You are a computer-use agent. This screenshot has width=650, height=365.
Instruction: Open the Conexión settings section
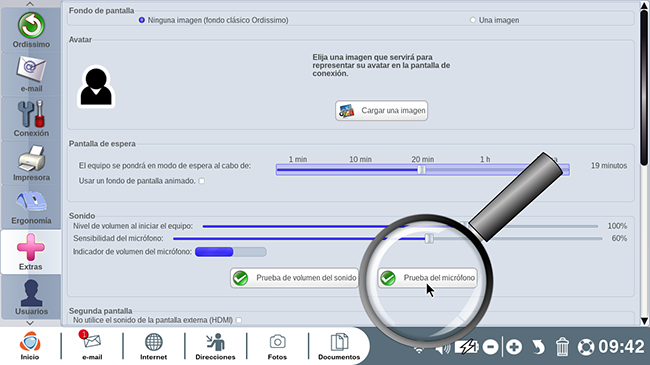point(31,119)
